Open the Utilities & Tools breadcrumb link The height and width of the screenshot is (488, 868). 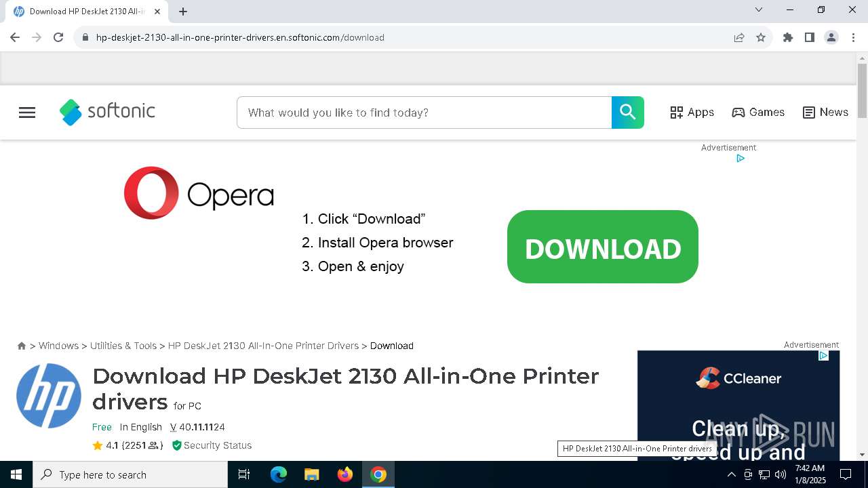point(123,346)
